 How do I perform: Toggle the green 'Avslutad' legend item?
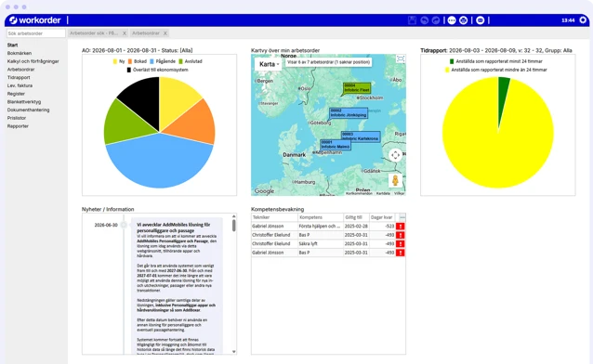(191, 61)
